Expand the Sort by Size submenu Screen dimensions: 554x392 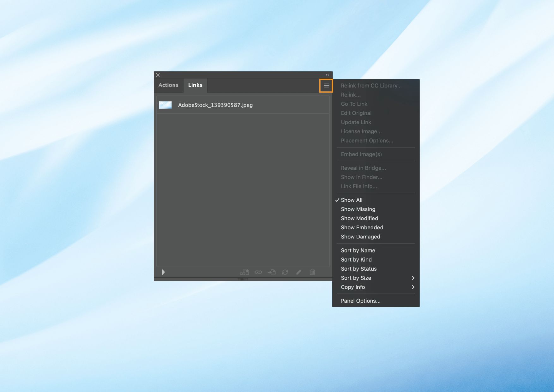click(376, 278)
